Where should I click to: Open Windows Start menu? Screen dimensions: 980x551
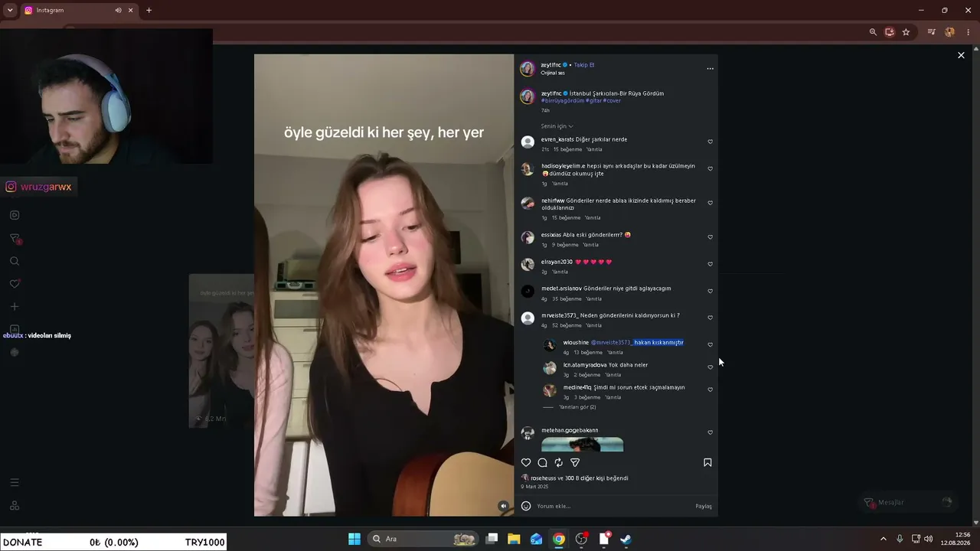click(x=354, y=539)
